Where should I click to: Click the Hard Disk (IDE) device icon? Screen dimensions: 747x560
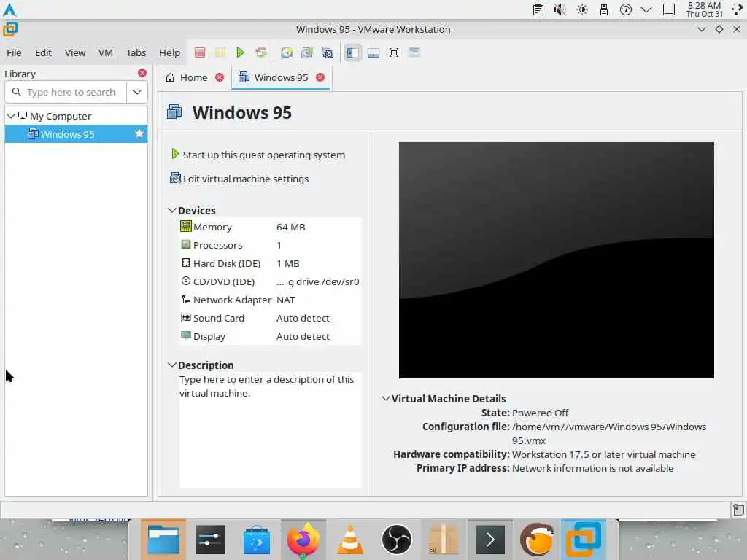[x=186, y=262]
